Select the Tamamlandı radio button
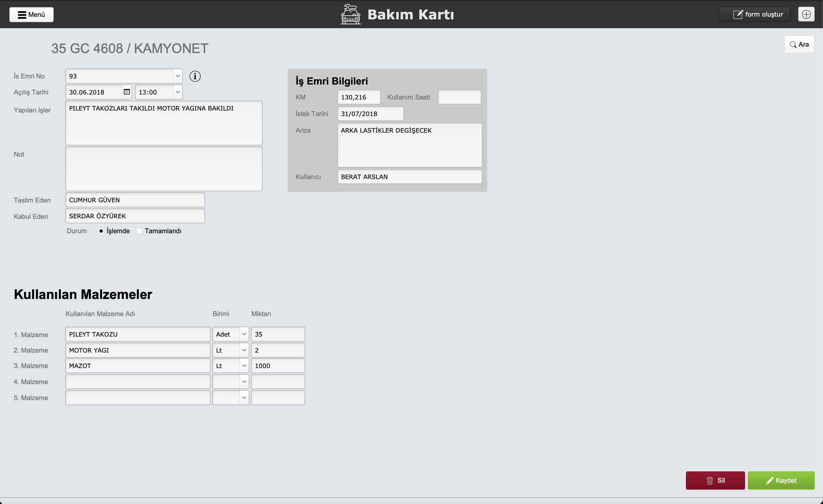The width and height of the screenshot is (823, 504). coord(139,231)
